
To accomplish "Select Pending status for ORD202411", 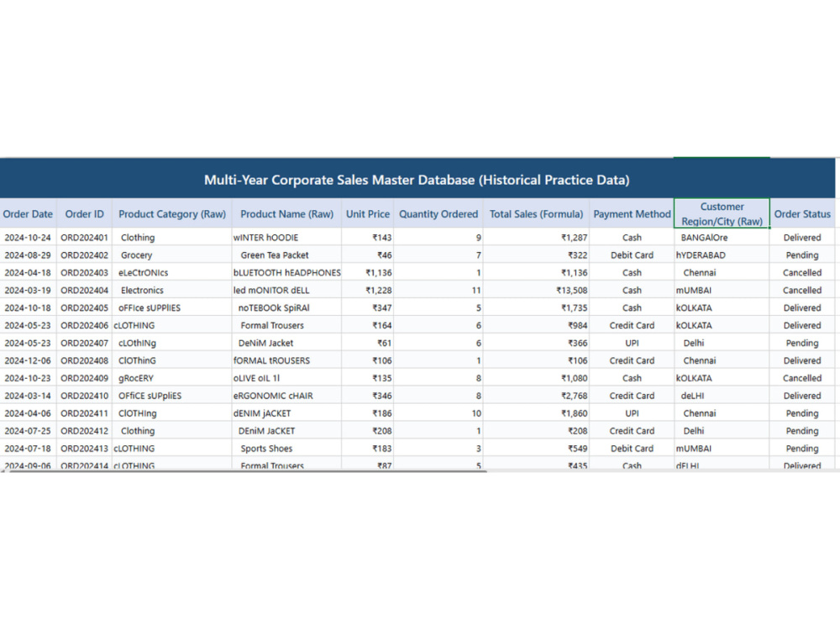I will coord(802,413).
